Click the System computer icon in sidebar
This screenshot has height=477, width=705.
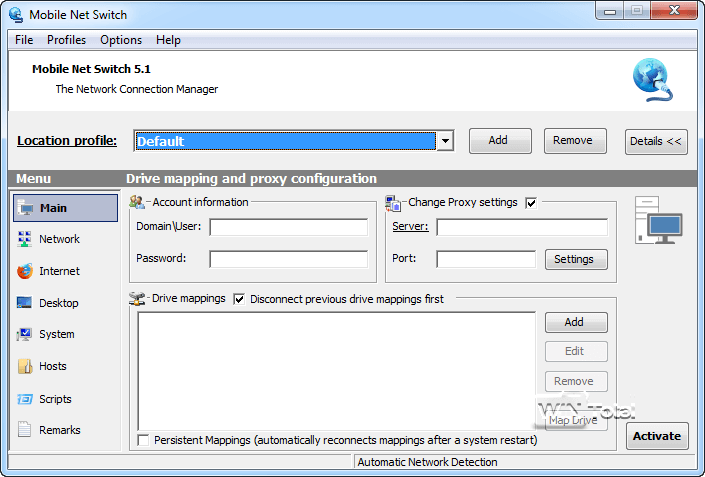tap(24, 334)
